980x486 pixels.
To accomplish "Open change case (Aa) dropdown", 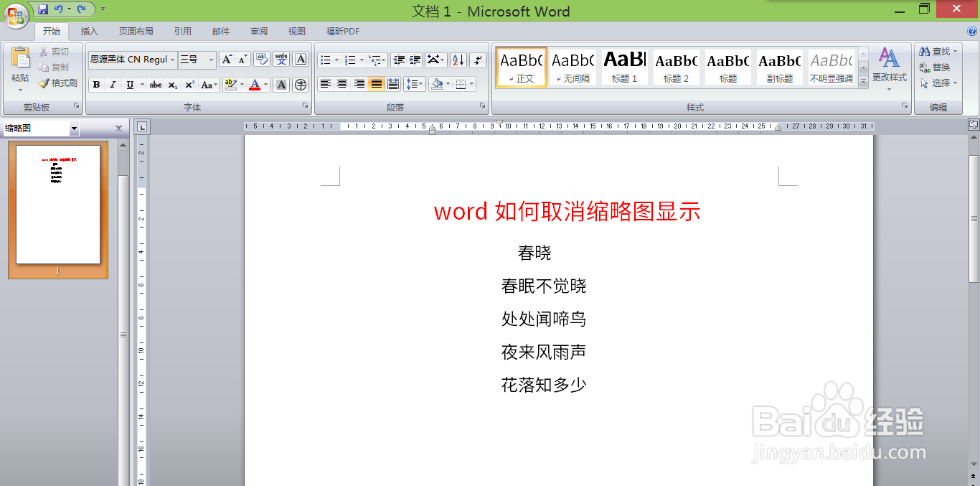I will (x=209, y=85).
